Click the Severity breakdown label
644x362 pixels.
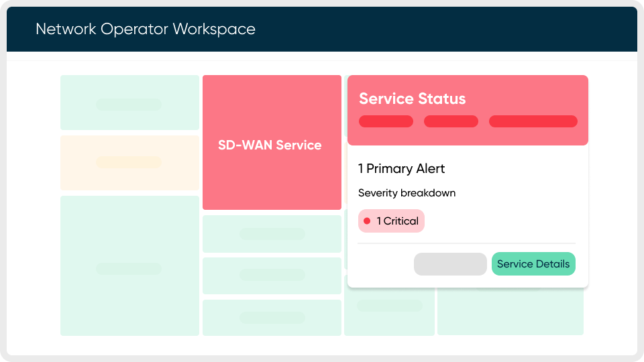click(x=407, y=193)
